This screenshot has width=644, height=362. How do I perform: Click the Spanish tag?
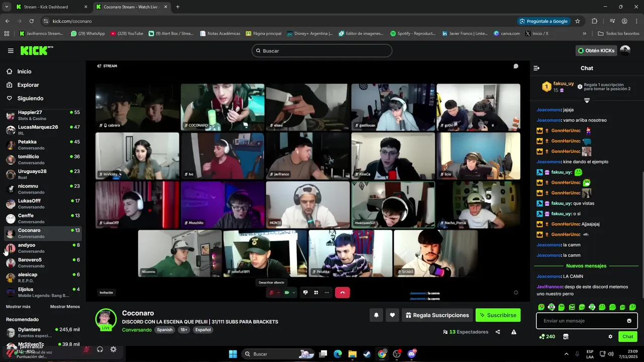165,330
